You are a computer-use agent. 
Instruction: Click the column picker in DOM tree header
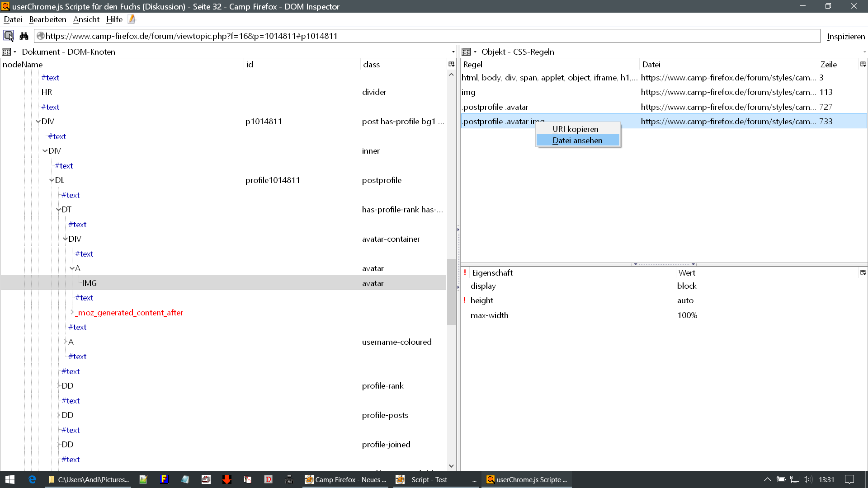pyautogui.click(x=451, y=64)
